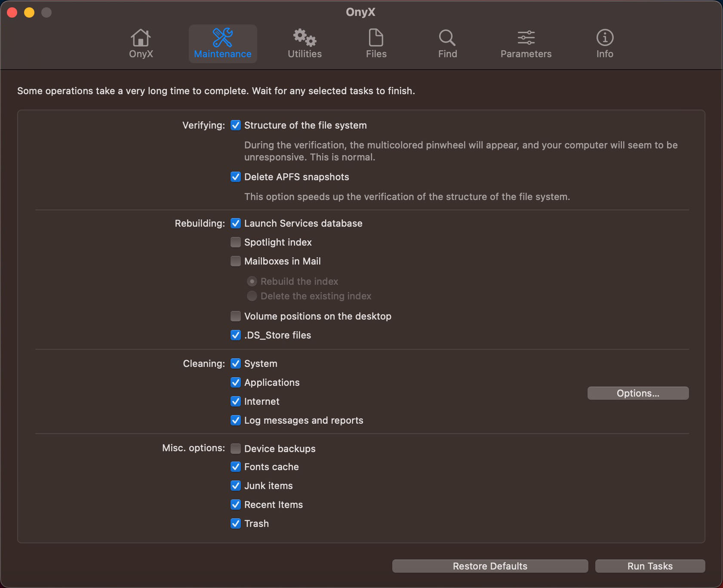Open the OnyX home section
This screenshot has width=723, height=588.
pos(141,44)
